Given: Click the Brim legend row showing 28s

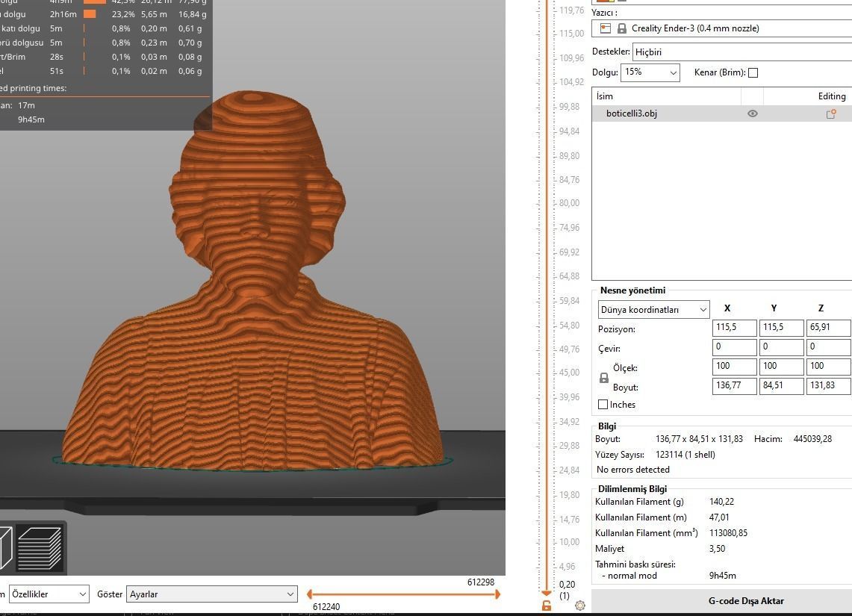Looking at the screenshot, I should point(103,57).
